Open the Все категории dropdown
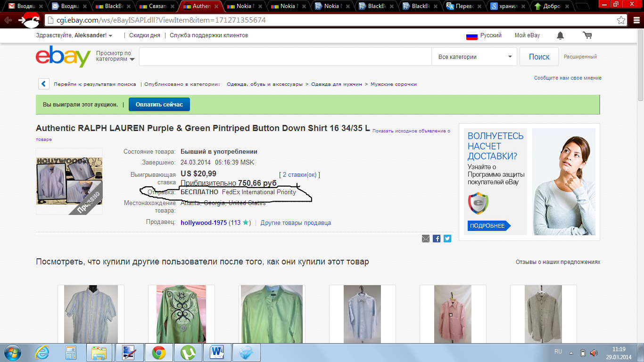The height and width of the screenshot is (362, 644). [x=474, y=57]
